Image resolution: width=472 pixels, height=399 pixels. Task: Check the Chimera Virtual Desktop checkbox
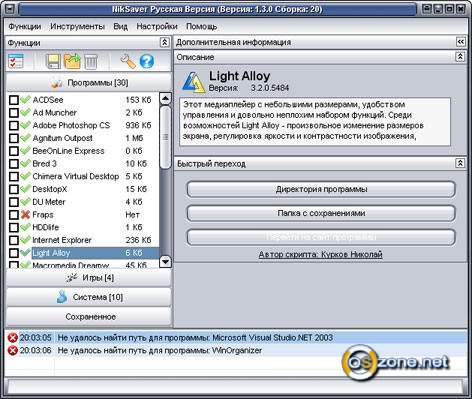(14, 177)
